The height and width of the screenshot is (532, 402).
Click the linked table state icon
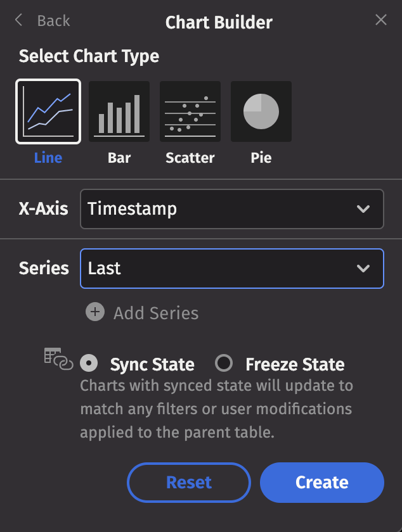pyautogui.click(x=58, y=358)
